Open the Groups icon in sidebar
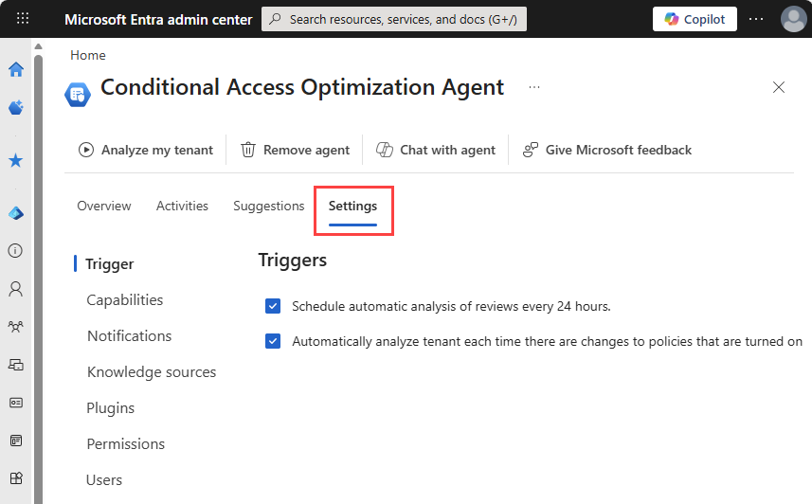Image resolution: width=812 pixels, height=504 pixels. [15, 327]
